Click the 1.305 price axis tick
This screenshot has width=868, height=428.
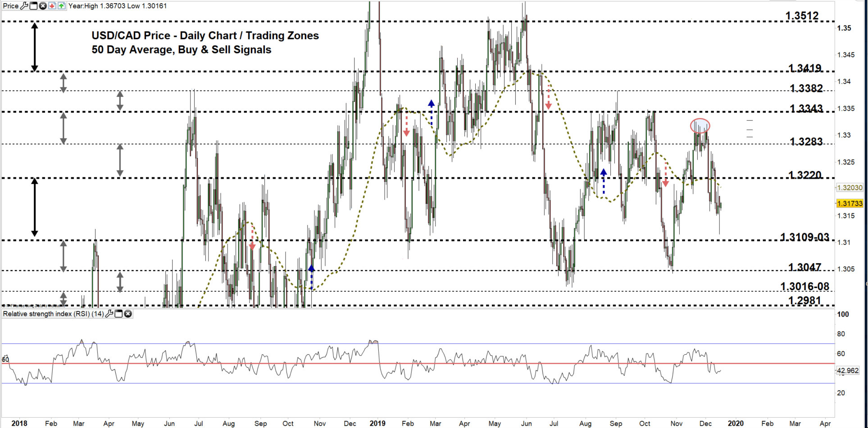click(846, 269)
